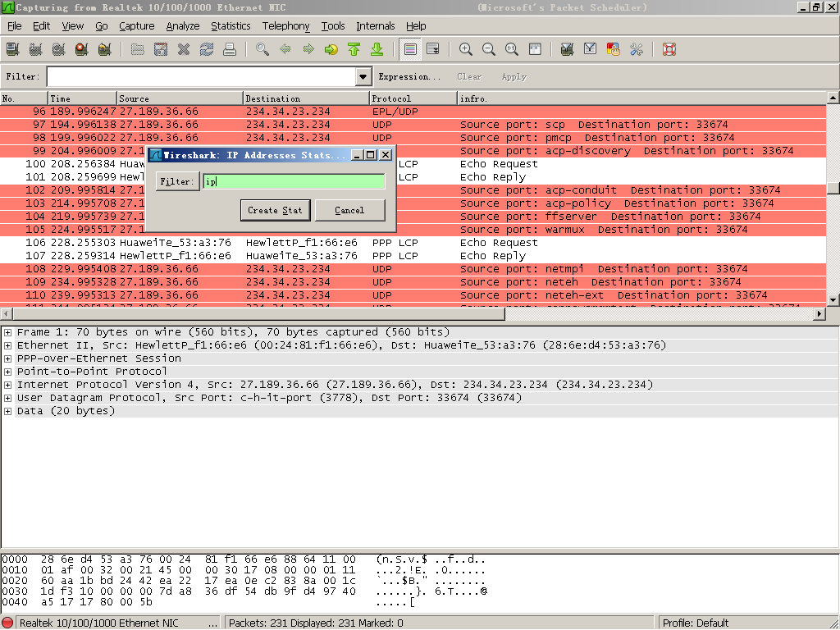Expand User Datagram Protocol node

coord(7,398)
